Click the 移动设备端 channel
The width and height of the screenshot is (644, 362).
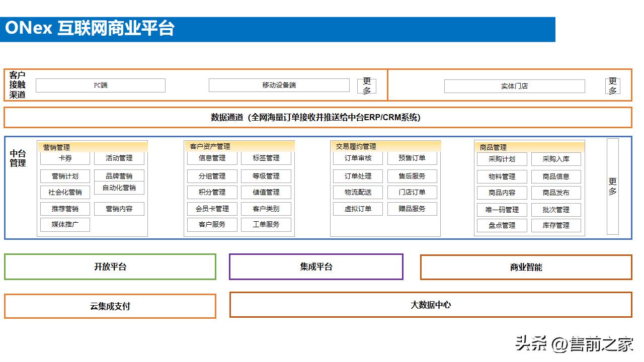coord(279,85)
